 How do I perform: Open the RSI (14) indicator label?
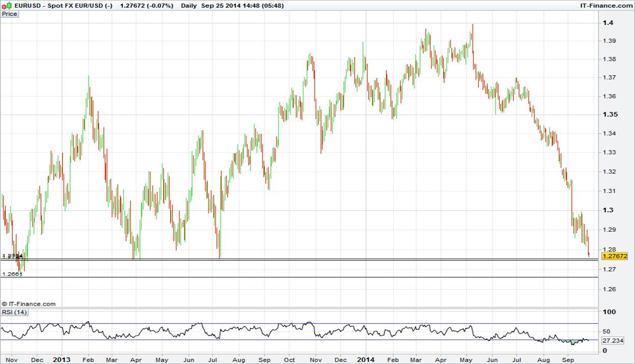[x=14, y=312]
